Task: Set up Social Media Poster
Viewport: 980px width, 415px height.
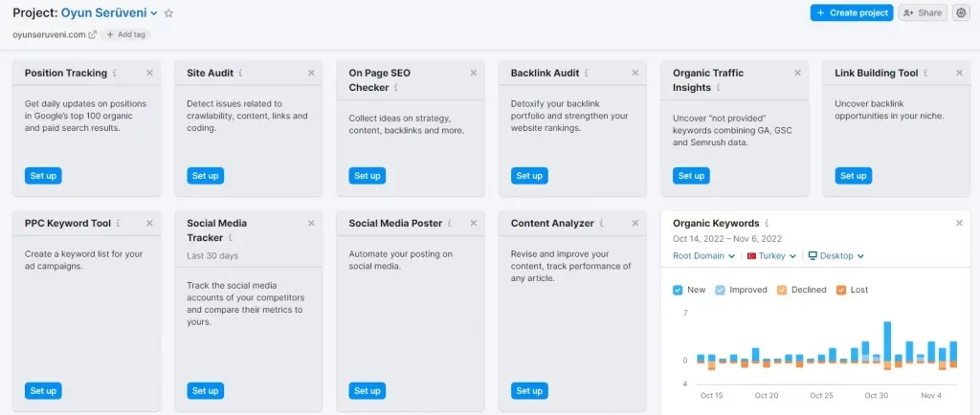Action: [x=367, y=391]
